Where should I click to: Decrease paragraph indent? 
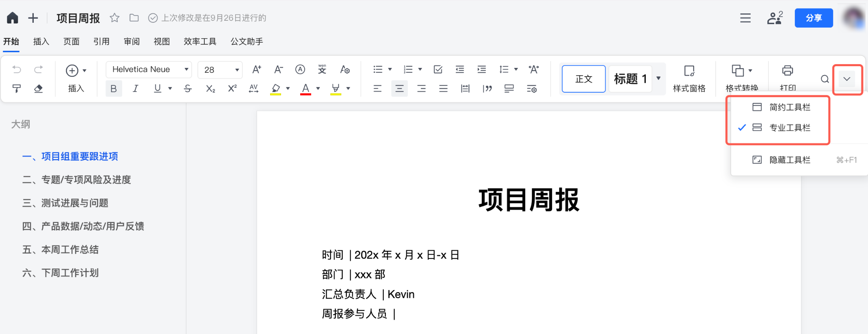460,69
